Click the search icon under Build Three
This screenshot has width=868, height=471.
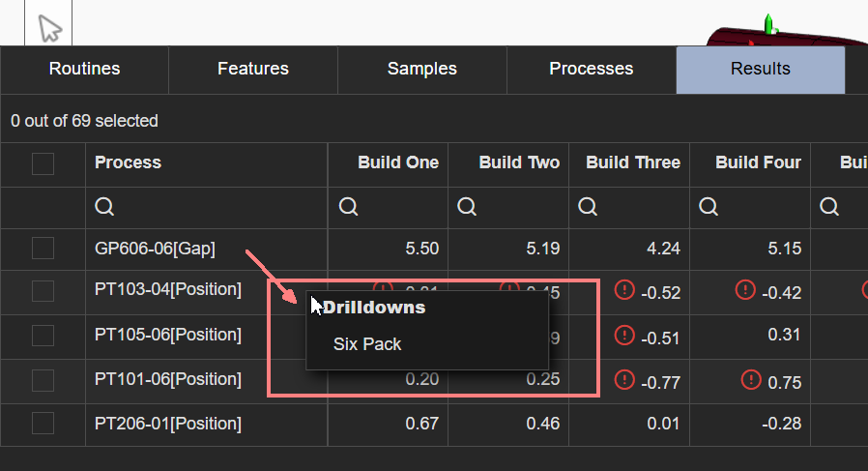[x=588, y=207]
